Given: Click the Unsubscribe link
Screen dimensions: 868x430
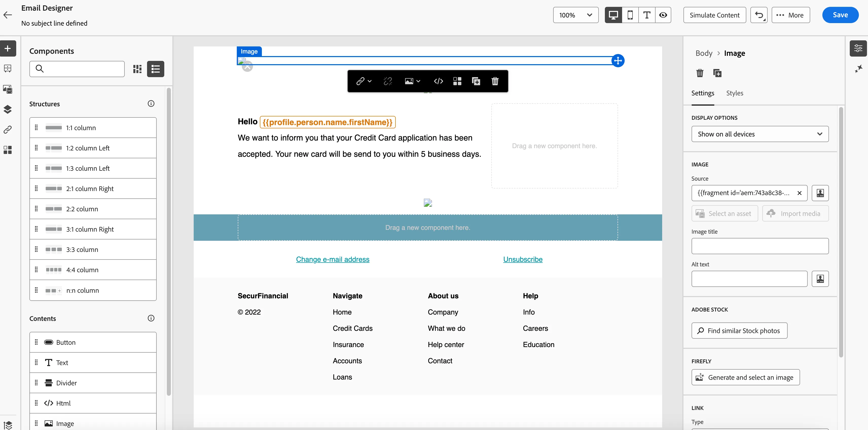Looking at the screenshot, I should tap(523, 259).
